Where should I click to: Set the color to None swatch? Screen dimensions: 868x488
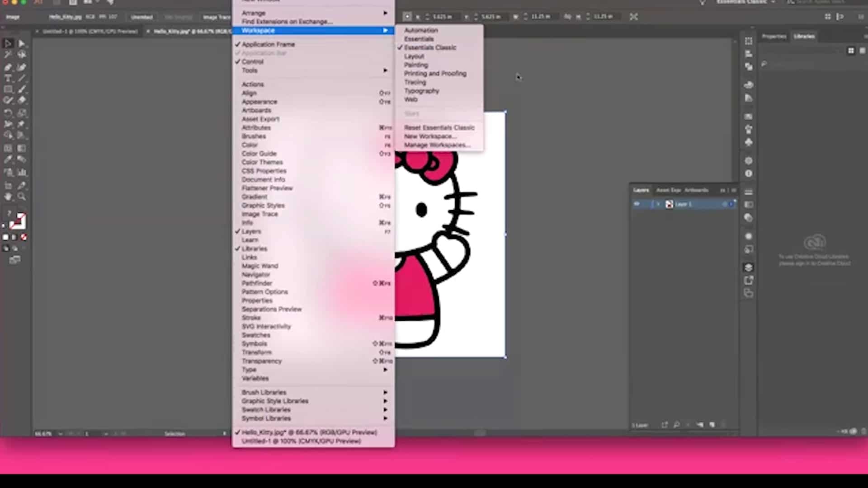(24, 237)
